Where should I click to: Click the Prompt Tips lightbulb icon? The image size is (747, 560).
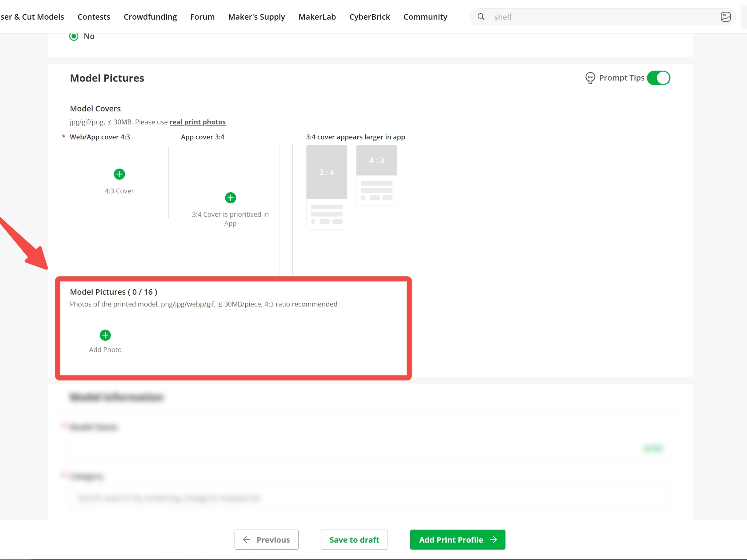590,78
